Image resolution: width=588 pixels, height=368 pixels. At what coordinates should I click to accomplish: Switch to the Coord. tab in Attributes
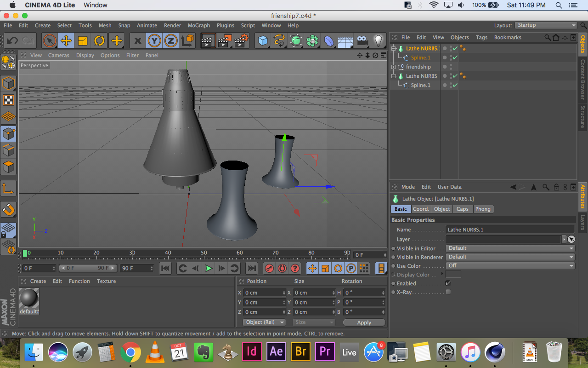421,209
